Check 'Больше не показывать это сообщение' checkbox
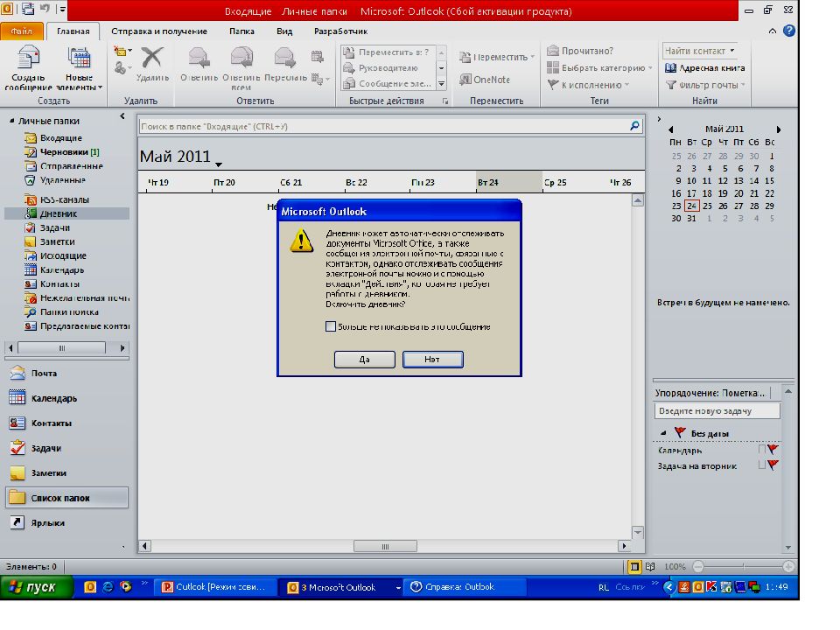 (331, 326)
